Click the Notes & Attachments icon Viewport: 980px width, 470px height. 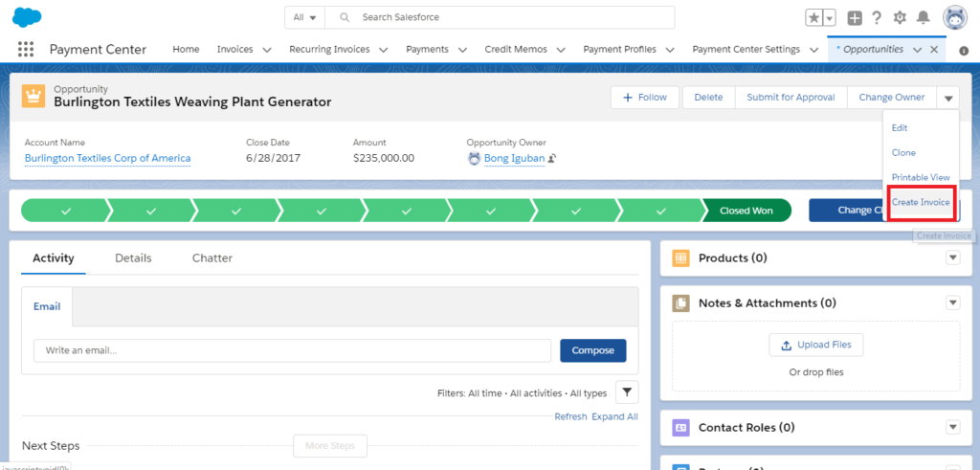pos(680,303)
